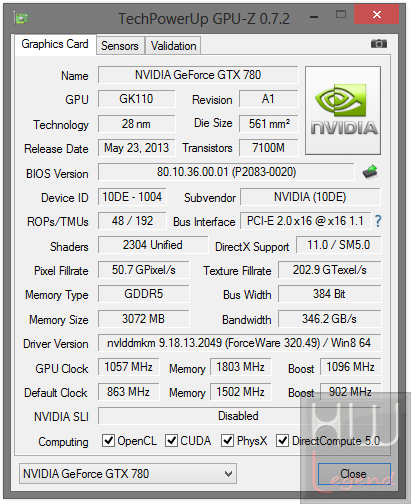
Task: Click the Close button
Action: (x=354, y=474)
